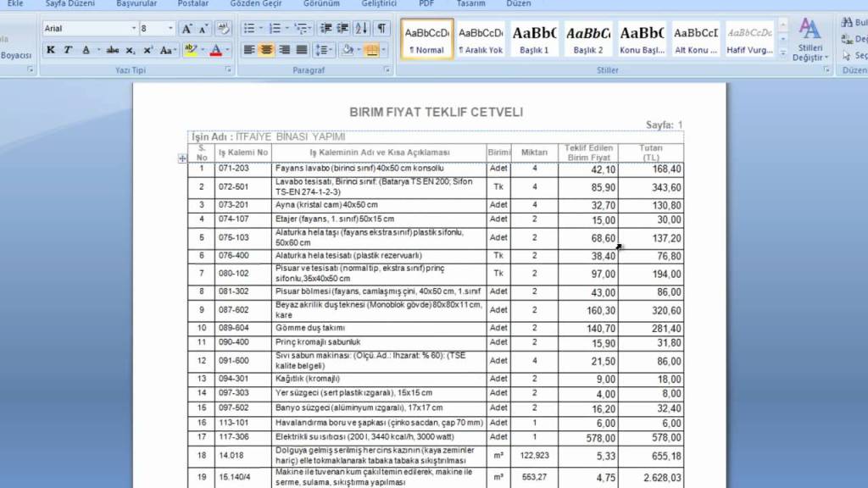The image size is (868, 488).
Task: Open the Sayfa Düzeni ribbon tab
Action: 70,3
